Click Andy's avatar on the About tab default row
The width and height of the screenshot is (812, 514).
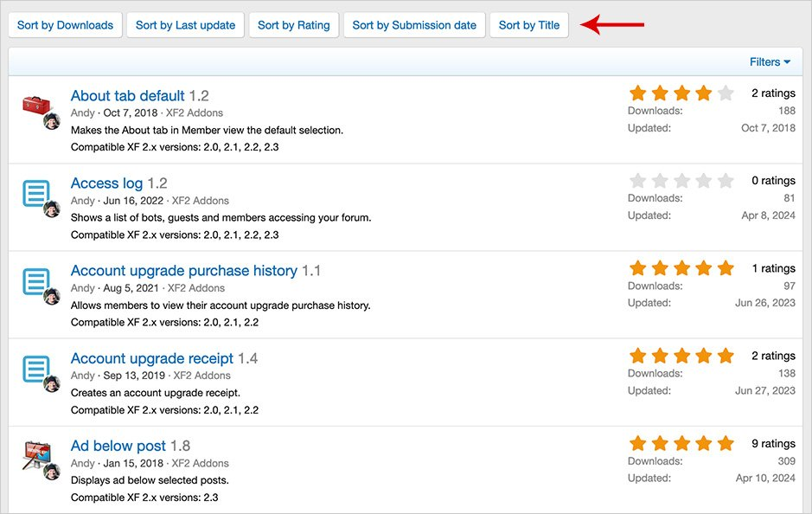[52, 121]
